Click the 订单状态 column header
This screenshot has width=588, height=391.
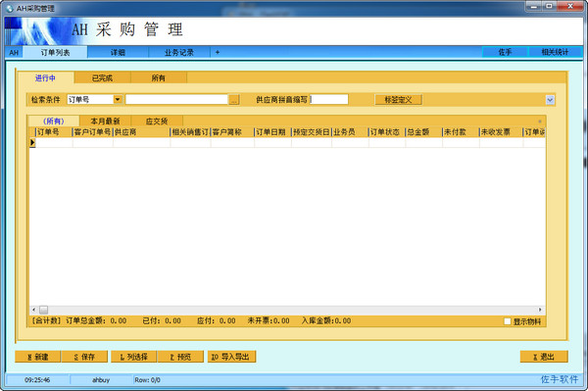point(387,132)
